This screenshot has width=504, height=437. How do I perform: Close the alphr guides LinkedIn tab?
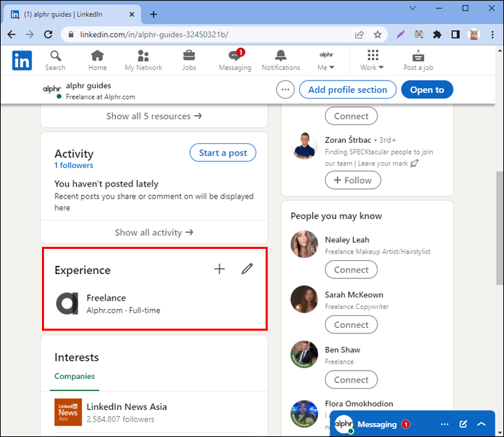tap(131, 14)
